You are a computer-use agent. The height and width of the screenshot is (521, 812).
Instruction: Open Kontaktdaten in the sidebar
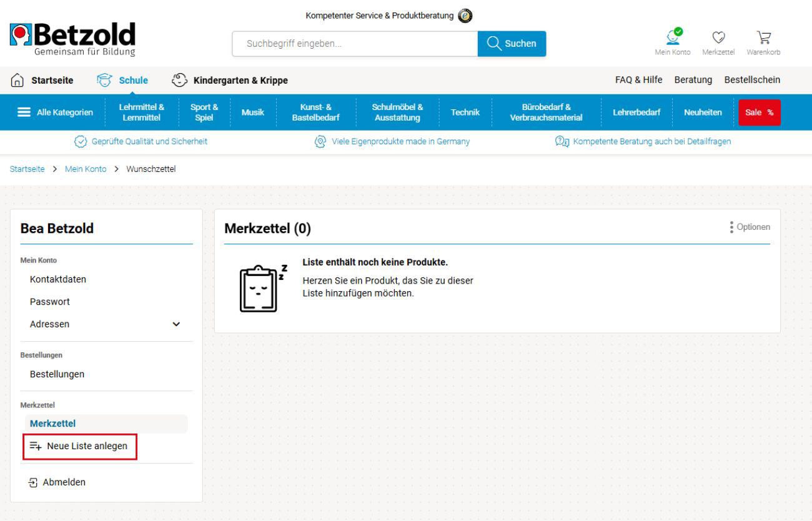tap(58, 279)
